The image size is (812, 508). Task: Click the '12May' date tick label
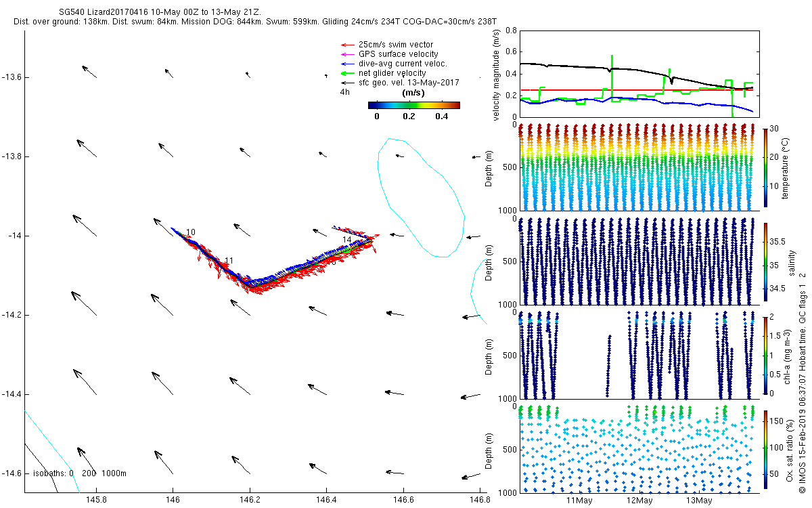[x=639, y=500]
